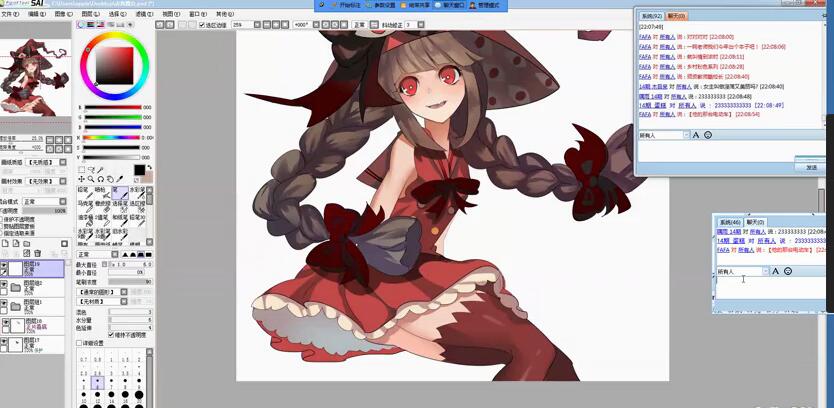
Task: Open the 通常的圆形 brush shape dropdown
Action: [x=124, y=292]
